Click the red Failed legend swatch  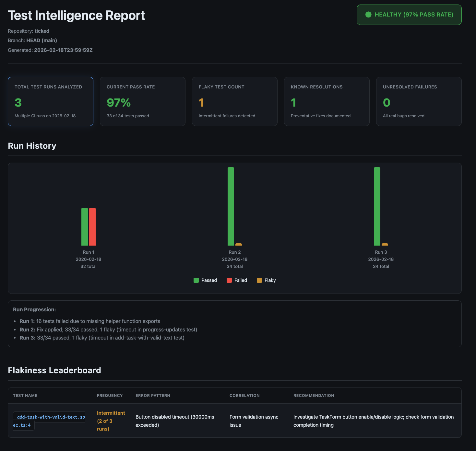(x=229, y=280)
